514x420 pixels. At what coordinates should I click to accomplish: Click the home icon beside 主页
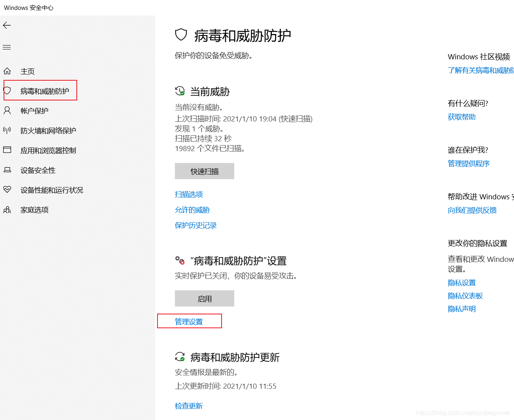click(7, 71)
